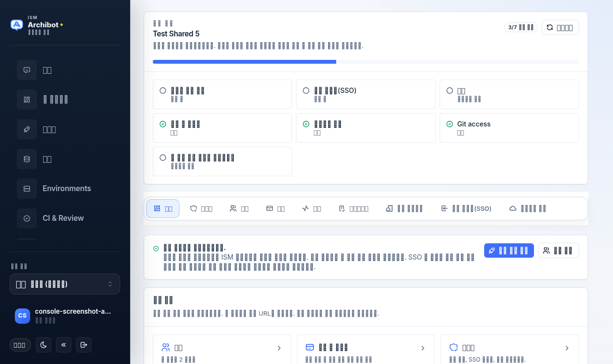Click the empty circle beside the (SSO) step

coord(306,91)
